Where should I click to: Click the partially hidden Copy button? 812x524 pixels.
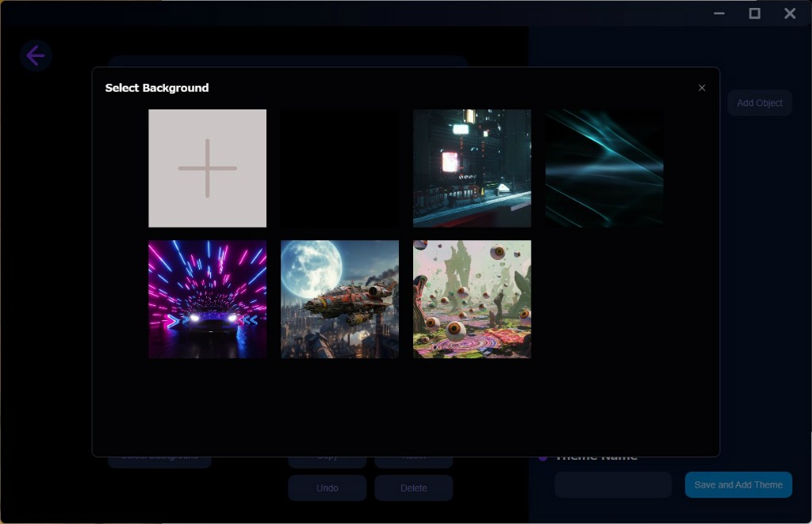click(327, 461)
